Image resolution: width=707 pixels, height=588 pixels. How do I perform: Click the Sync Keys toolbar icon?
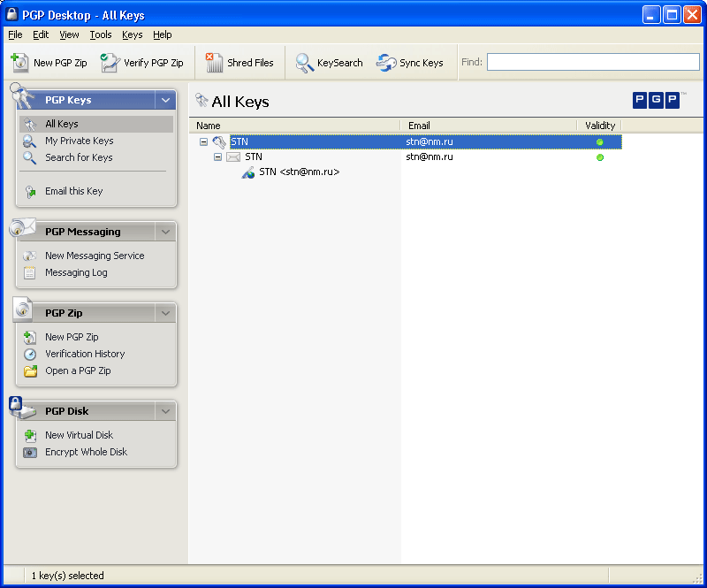pos(386,63)
